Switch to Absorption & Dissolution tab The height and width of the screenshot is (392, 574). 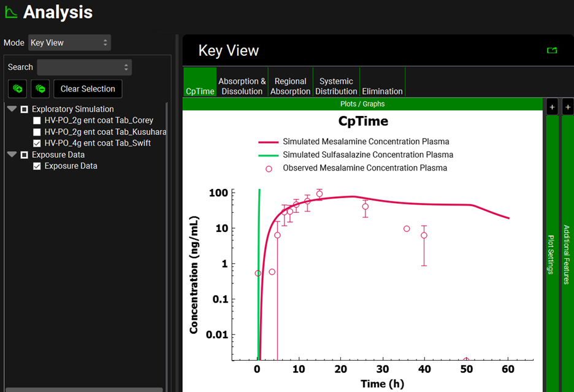242,86
